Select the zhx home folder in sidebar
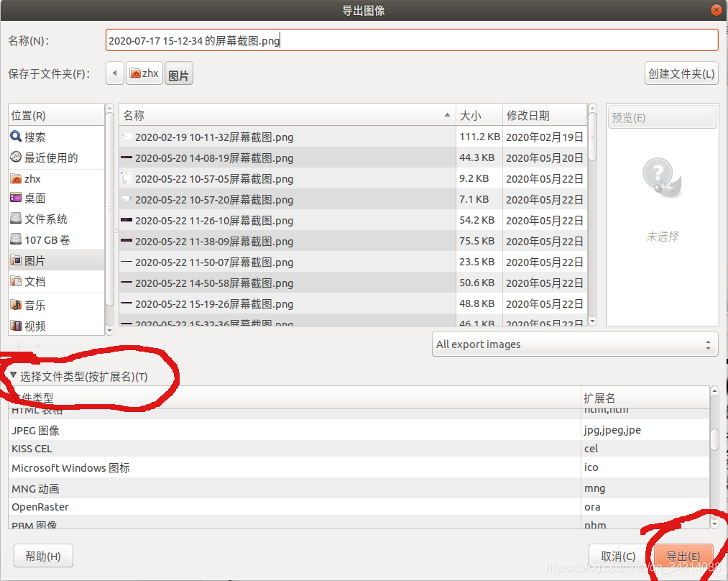 pos(56,179)
